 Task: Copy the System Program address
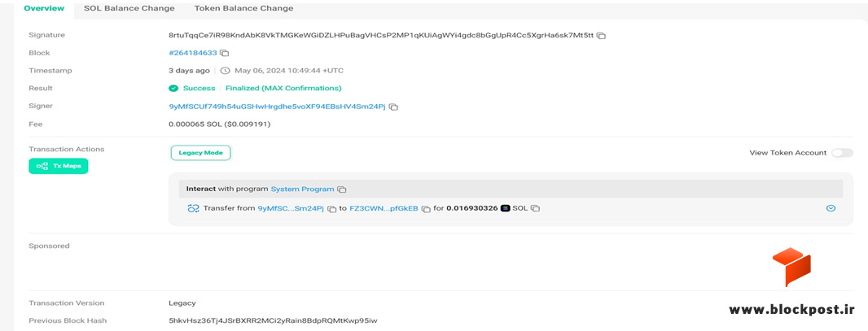pyautogui.click(x=341, y=189)
